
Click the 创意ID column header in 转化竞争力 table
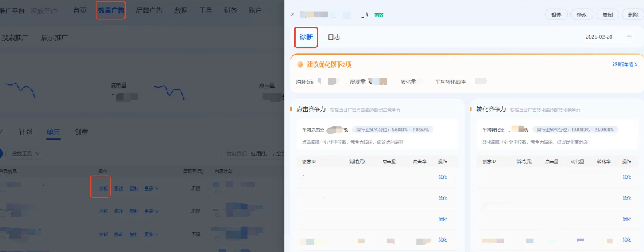tap(490, 162)
